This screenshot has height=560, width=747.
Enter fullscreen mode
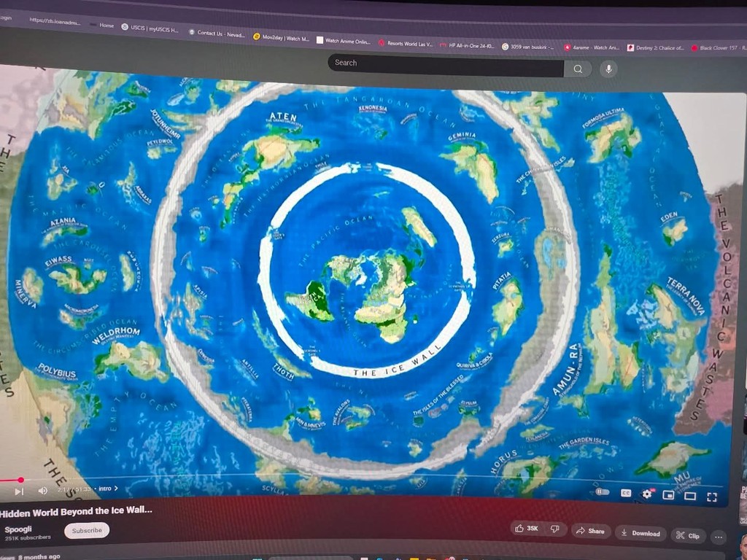[x=712, y=497]
